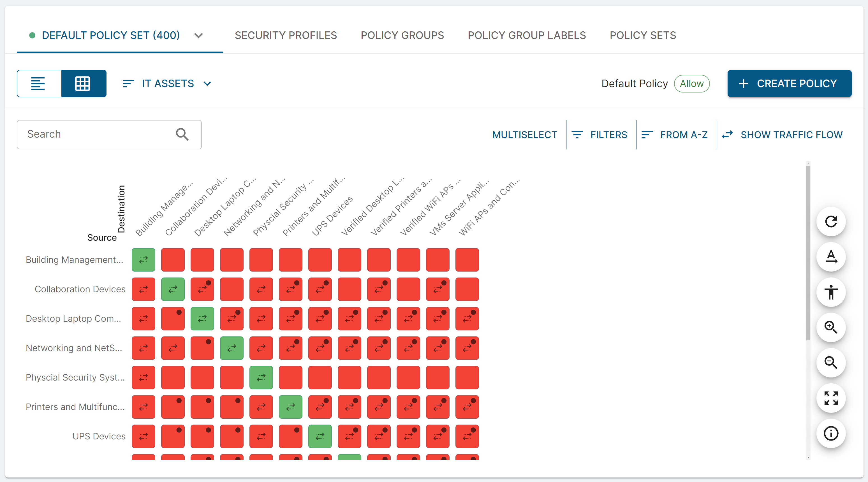The height and width of the screenshot is (482, 868).
Task: Open the accessibility figure icon button
Action: tap(831, 292)
